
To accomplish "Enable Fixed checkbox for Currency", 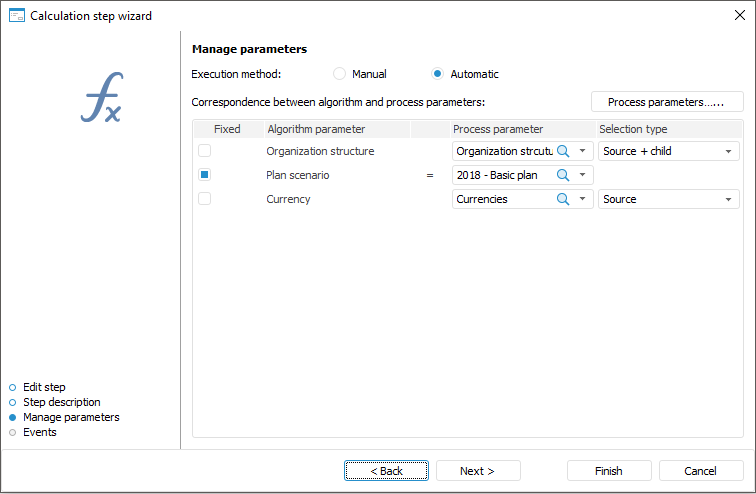I will pyautogui.click(x=204, y=199).
